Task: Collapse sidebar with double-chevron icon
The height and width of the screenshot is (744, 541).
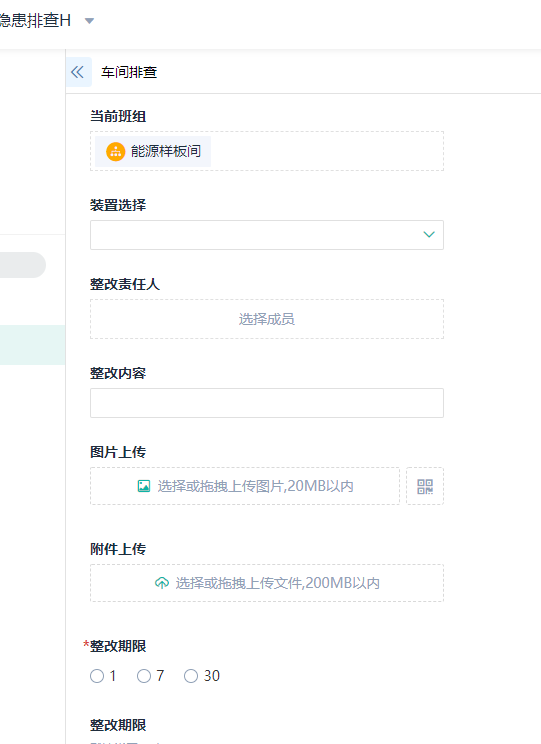Action: tap(78, 72)
